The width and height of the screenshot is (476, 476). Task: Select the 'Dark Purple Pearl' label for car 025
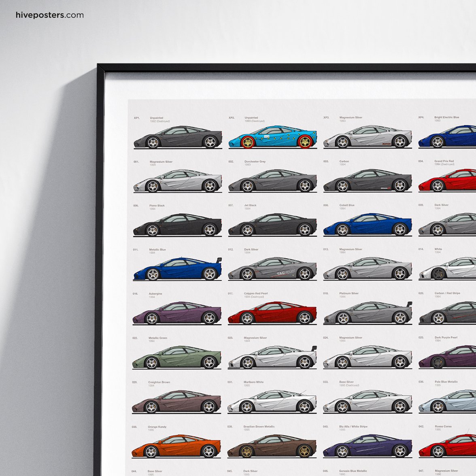(x=446, y=337)
